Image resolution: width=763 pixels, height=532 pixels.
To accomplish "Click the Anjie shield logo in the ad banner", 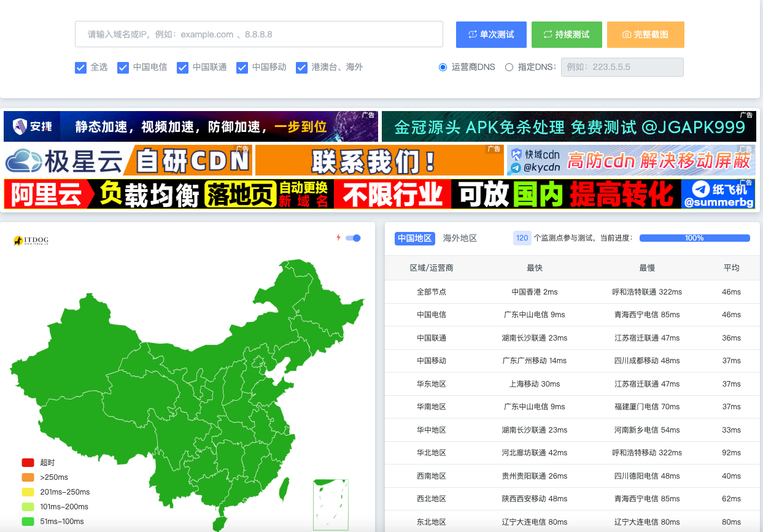I will [x=21, y=127].
